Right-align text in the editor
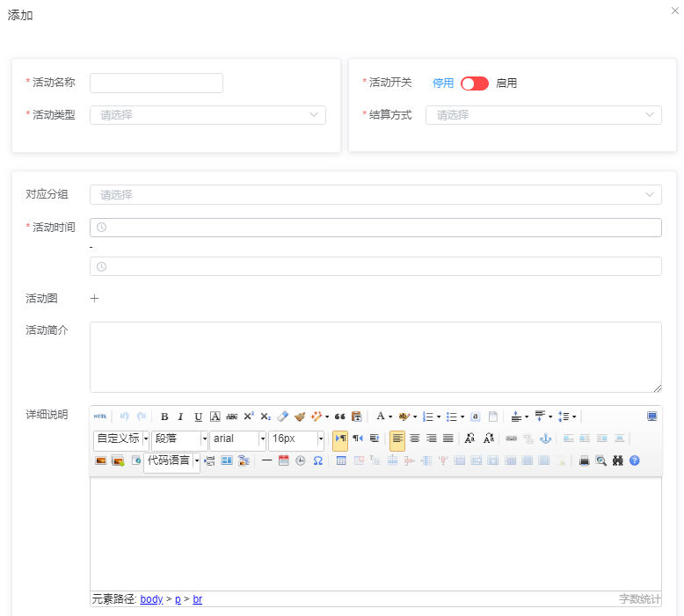Screen dimensions: 684x616 (431, 438)
